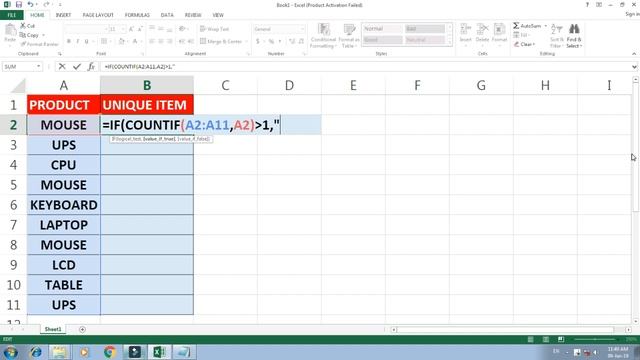
Task: Apply the Normal cell style
Action: pos(382,29)
